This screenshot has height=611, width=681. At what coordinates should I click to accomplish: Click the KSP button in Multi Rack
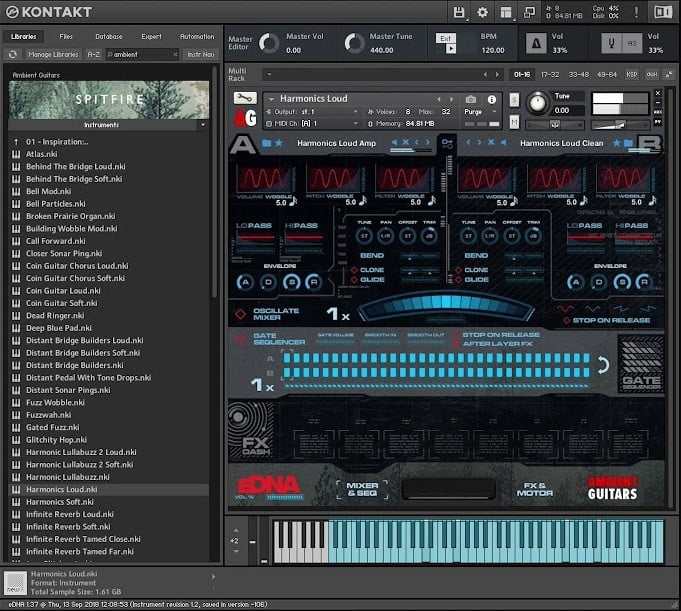pos(631,75)
